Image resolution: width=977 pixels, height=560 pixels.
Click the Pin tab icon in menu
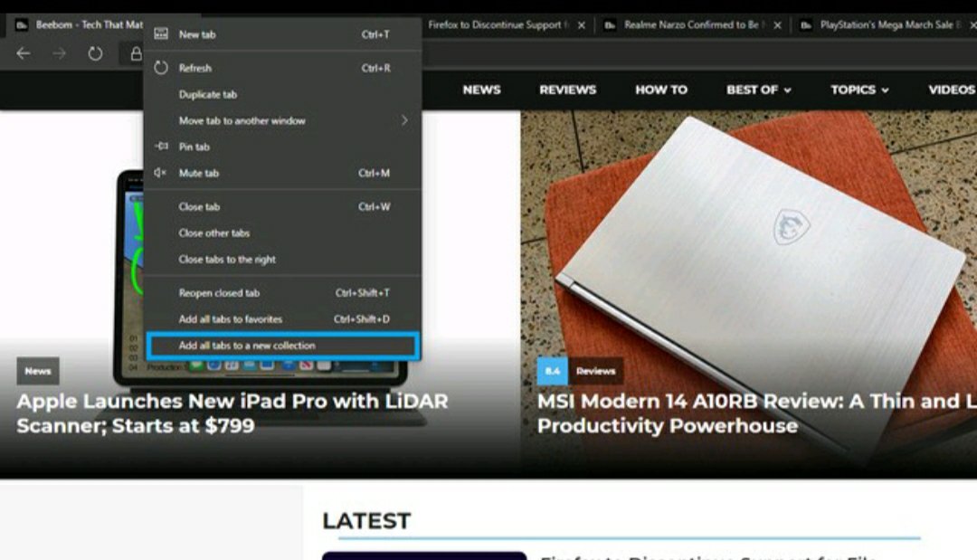[x=161, y=147]
